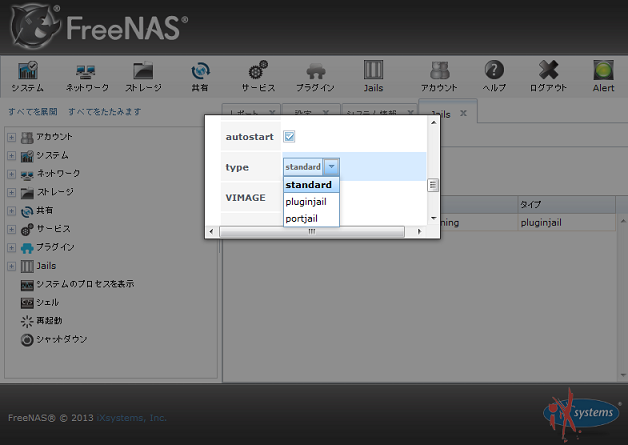The image size is (628, 445).
Task: Expand the ネットワーク tree node
Action: [x=12, y=174]
